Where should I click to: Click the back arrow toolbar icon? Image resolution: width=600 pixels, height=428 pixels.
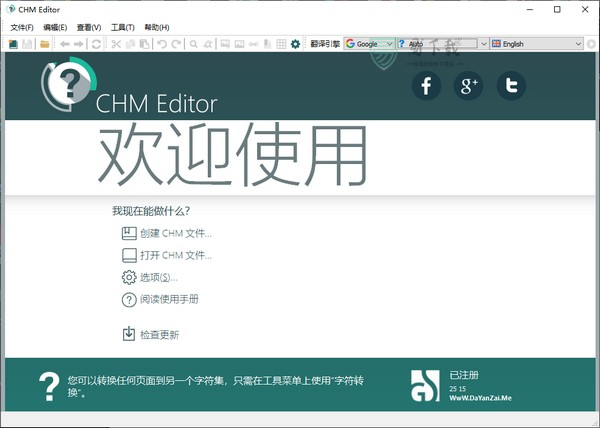click(65, 44)
